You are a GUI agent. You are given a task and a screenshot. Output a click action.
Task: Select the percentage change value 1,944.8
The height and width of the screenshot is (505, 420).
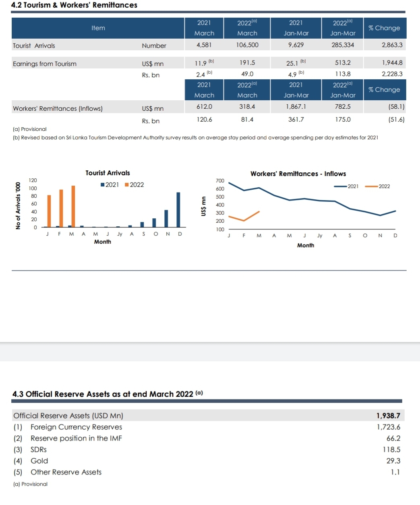pyautogui.click(x=392, y=62)
